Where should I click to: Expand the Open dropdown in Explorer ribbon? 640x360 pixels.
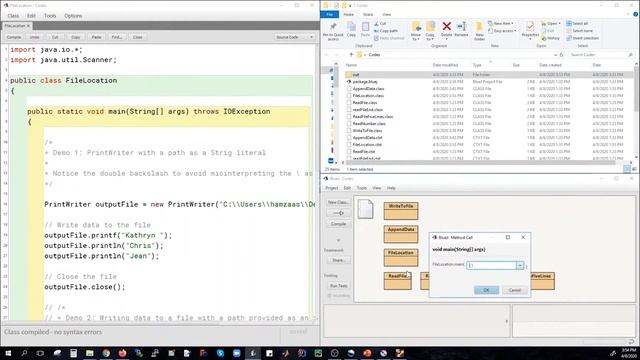pos(551,24)
